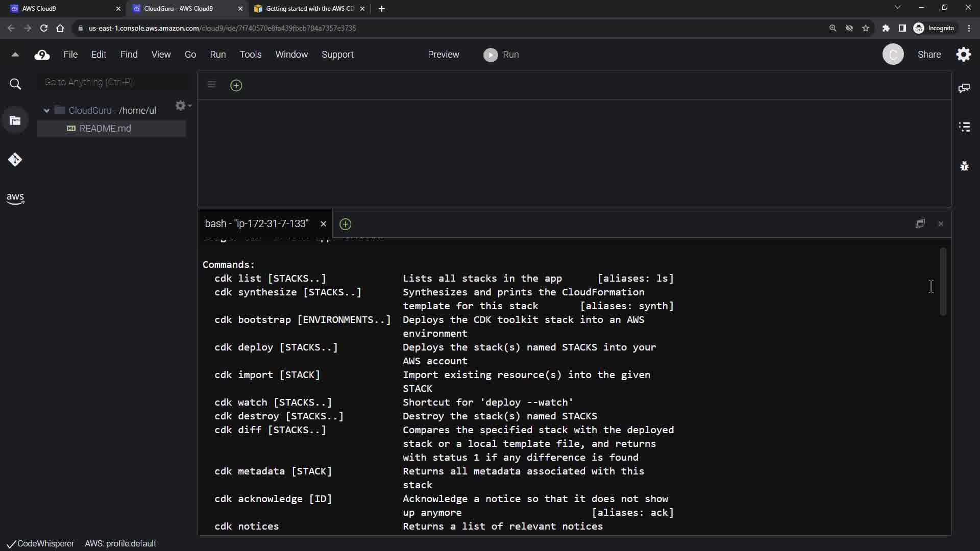This screenshot has width=980, height=551.
Task: Click the Share button
Action: (x=929, y=55)
